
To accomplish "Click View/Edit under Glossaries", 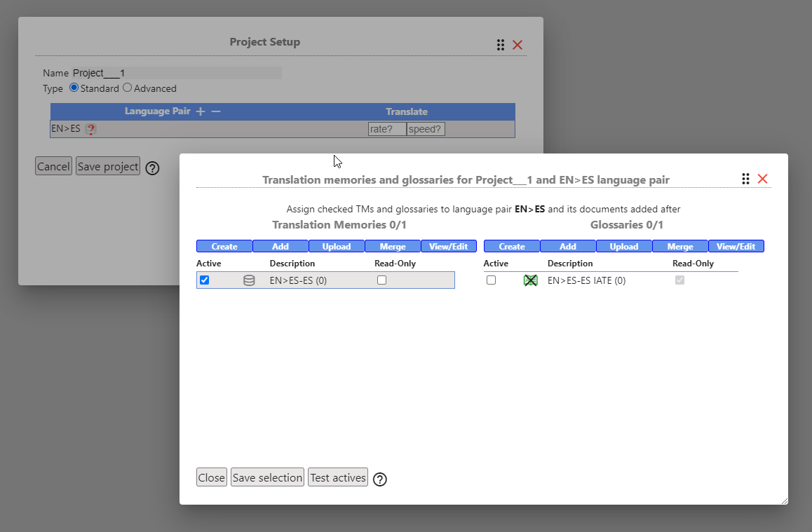I will coord(736,246).
